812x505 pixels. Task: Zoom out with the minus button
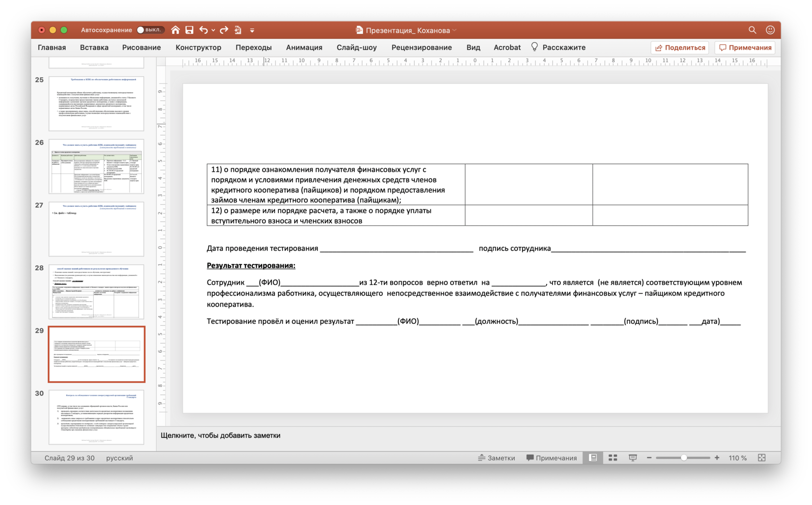tap(649, 458)
